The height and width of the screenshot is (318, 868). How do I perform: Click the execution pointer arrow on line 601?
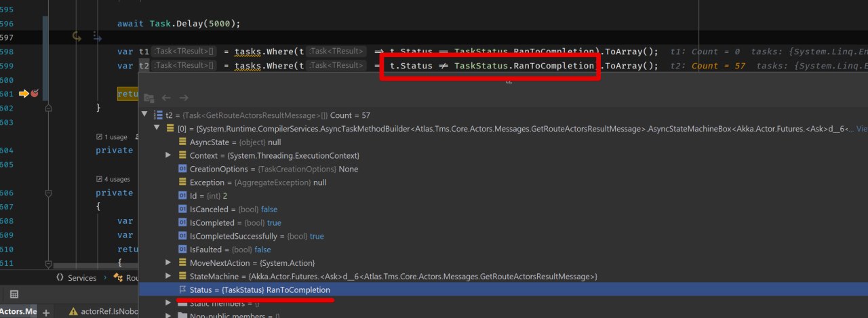click(x=24, y=94)
